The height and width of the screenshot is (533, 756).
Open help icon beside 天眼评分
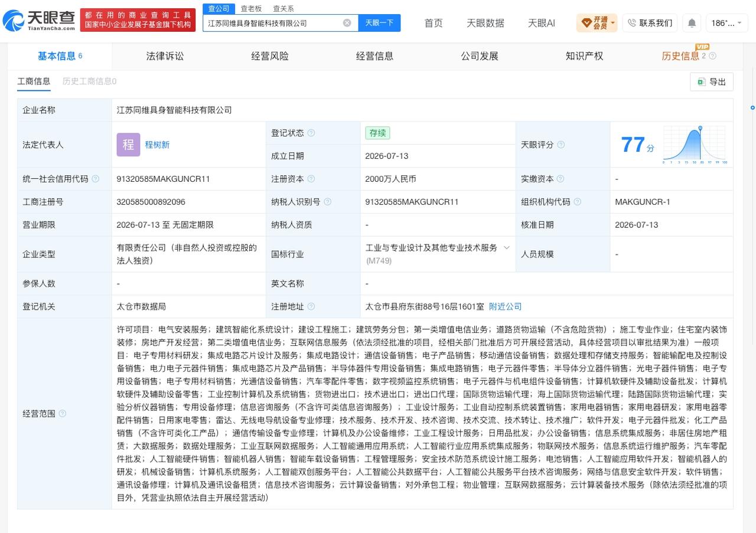point(561,145)
